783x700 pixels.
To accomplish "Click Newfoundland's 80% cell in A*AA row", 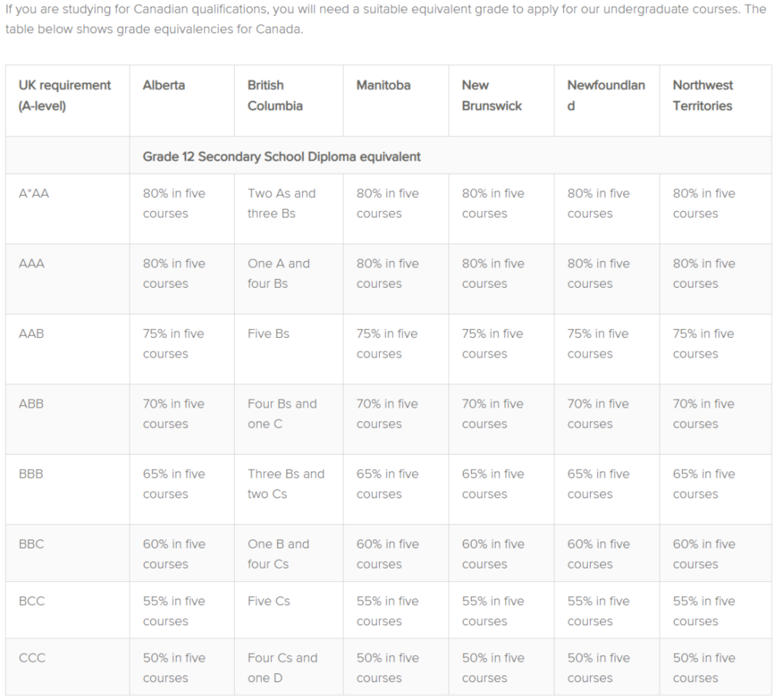I will (x=607, y=209).
